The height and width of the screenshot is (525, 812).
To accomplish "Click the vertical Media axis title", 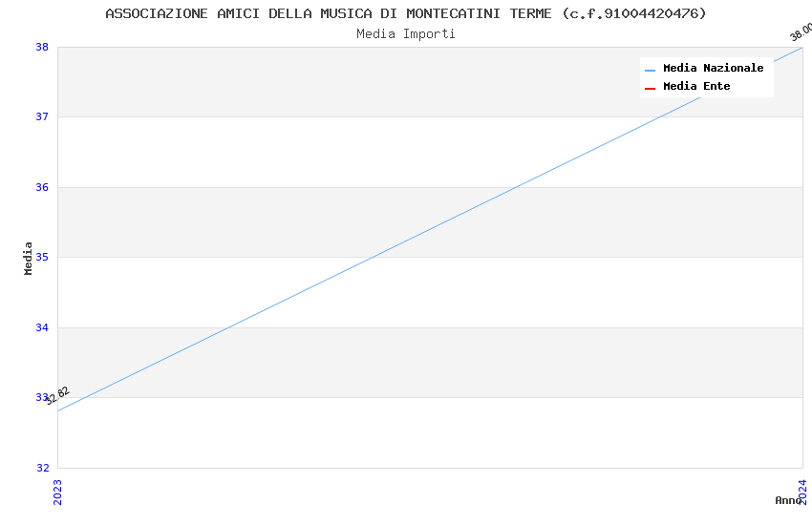I will pos(29,258).
